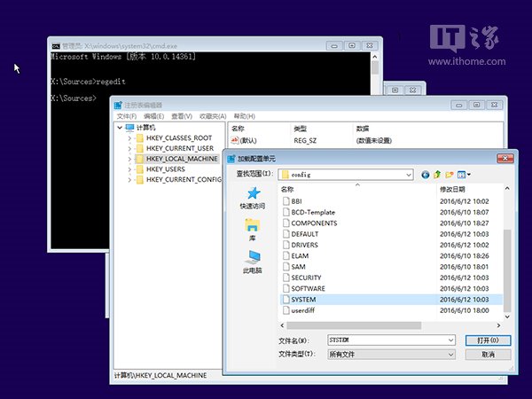Click the file list vertical scrollbar
The image size is (532, 399).
507,257
